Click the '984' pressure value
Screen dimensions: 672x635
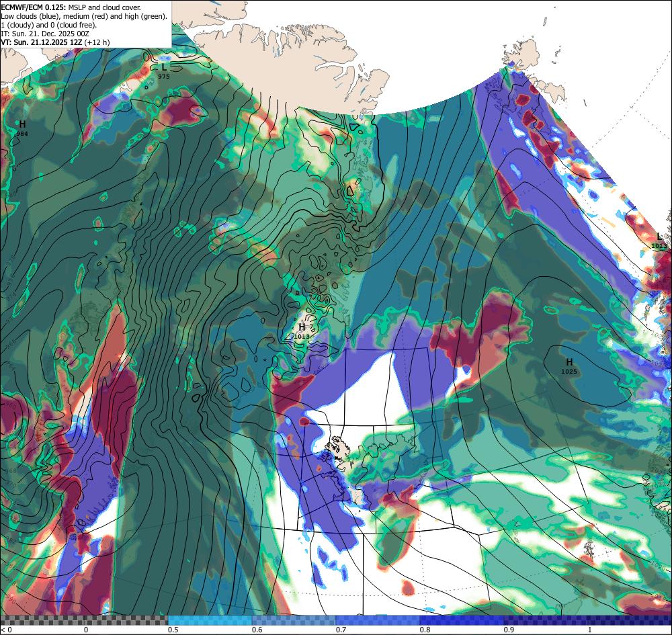[x=22, y=134]
